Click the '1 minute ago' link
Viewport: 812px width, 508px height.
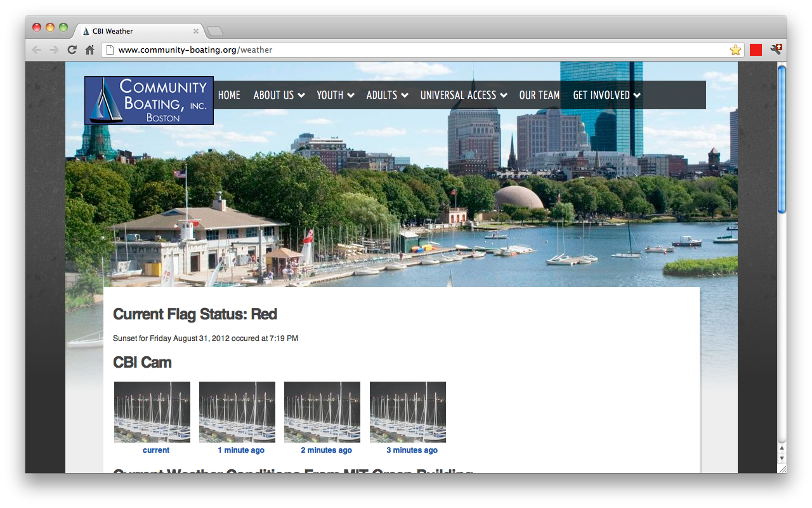(x=241, y=450)
